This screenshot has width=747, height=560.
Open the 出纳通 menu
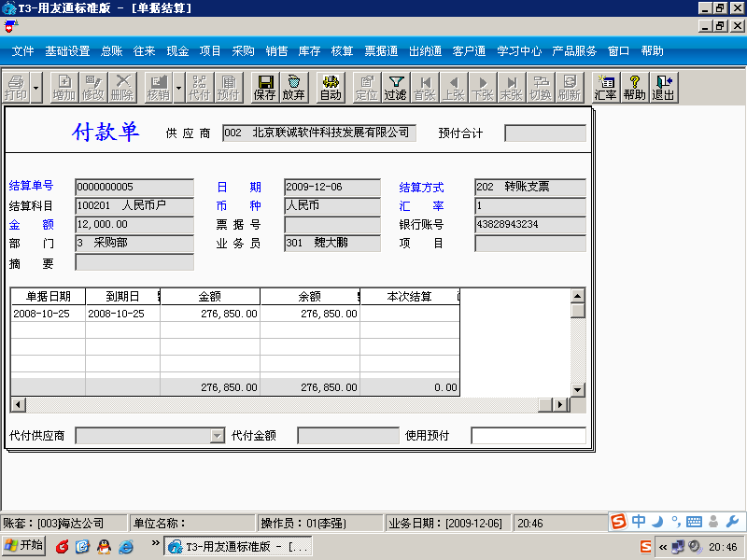[x=425, y=51]
